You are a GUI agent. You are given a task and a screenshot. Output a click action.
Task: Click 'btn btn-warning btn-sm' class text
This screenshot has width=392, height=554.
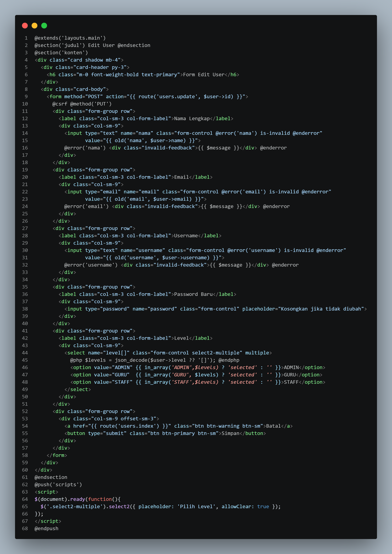(x=228, y=426)
